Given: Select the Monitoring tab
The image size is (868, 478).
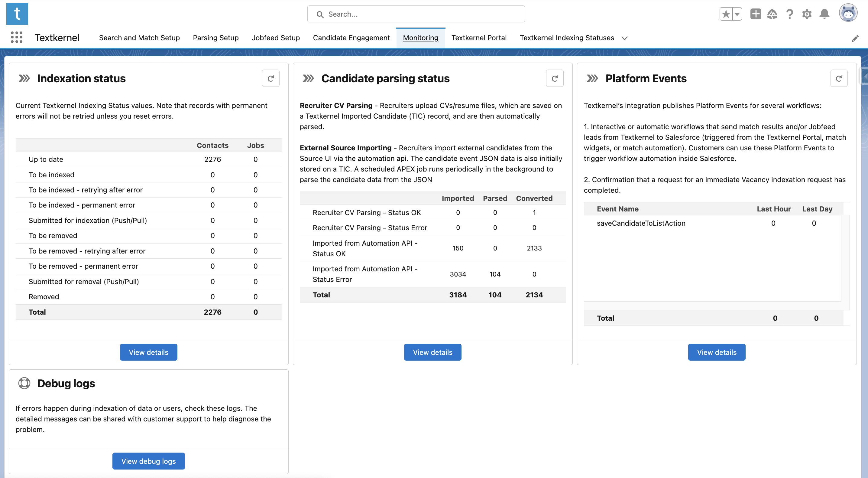Looking at the screenshot, I should tap(420, 38).
